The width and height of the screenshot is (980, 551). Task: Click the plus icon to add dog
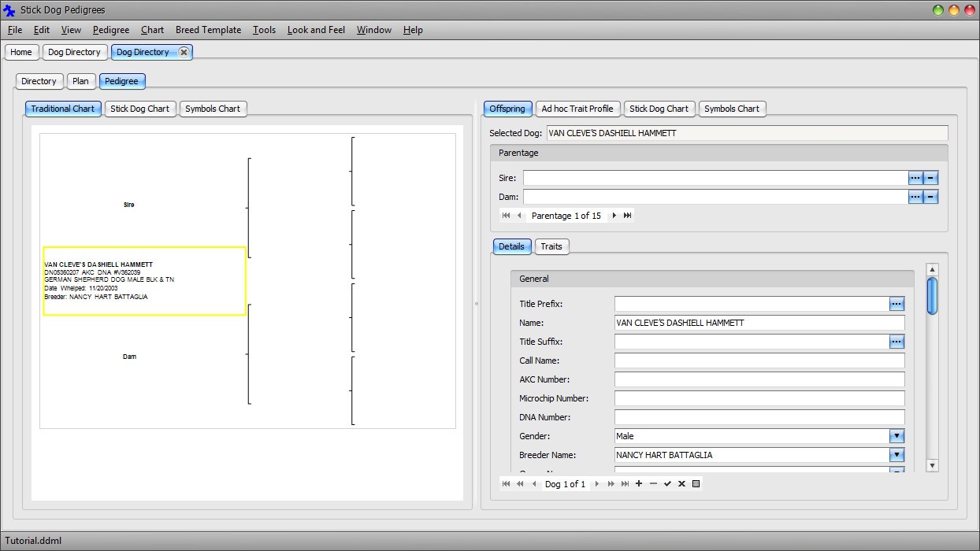639,484
